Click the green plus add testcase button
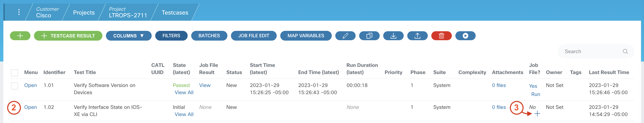Viewport: 644px width, 123px height. click(20, 36)
